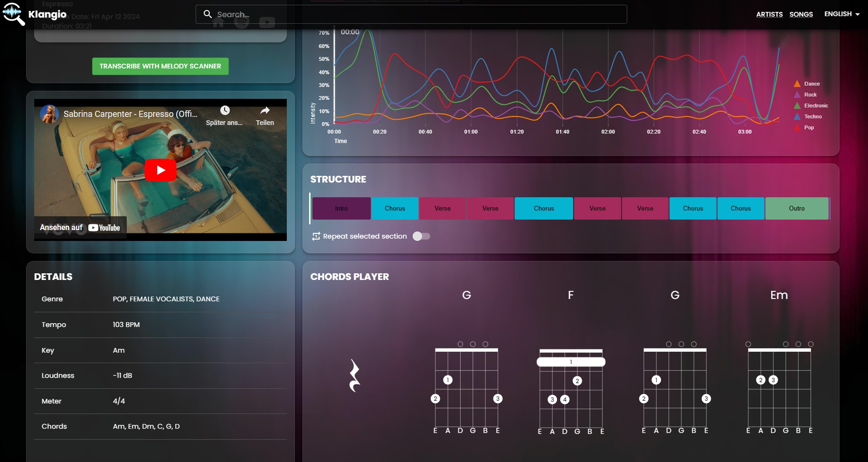The width and height of the screenshot is (868, 462).
Task: Play the Sabrina Carpenter Espresso video
Action: pos(160,170)
